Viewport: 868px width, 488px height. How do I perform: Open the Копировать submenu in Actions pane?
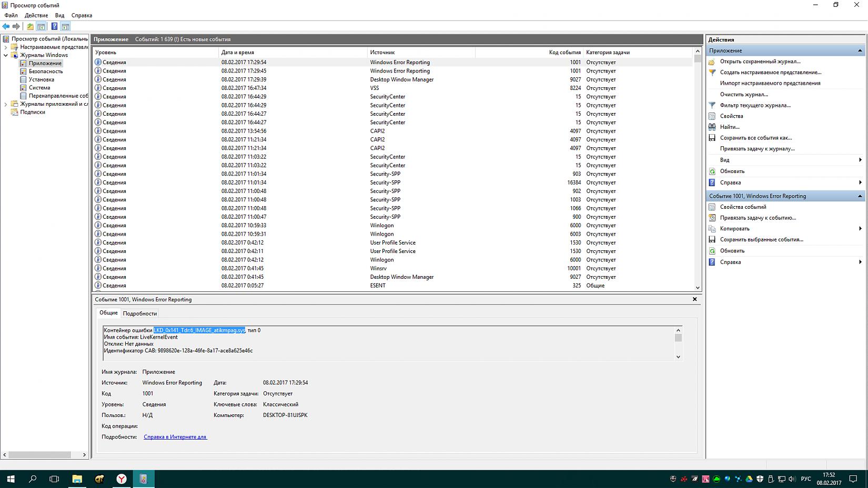tap(860, 229)
